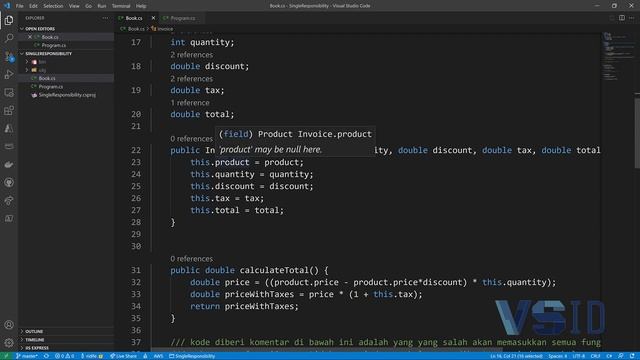Open Program.cs in project file tree
This screenshot has width=640, height=360.
66,87
